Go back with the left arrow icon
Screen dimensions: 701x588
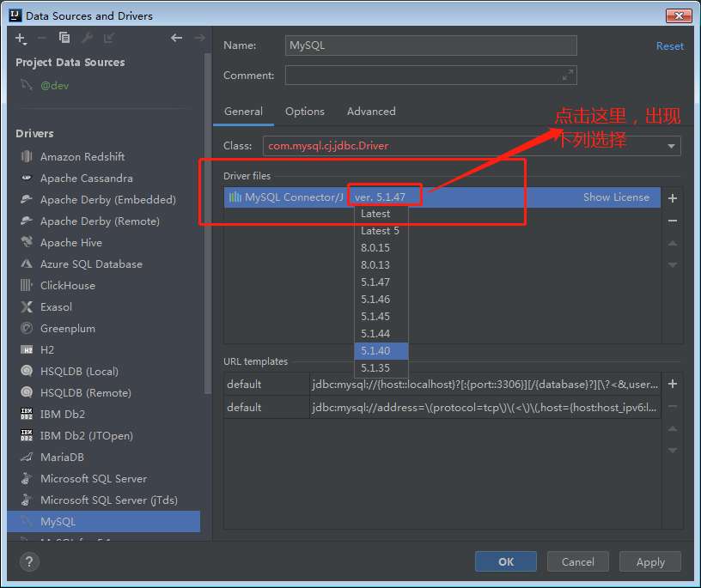177,38
